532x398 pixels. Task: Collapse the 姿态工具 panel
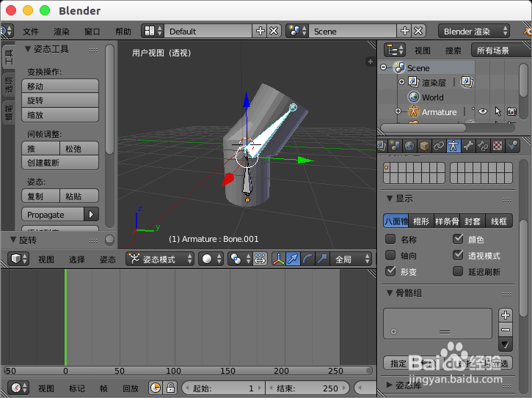click(28, 49)
